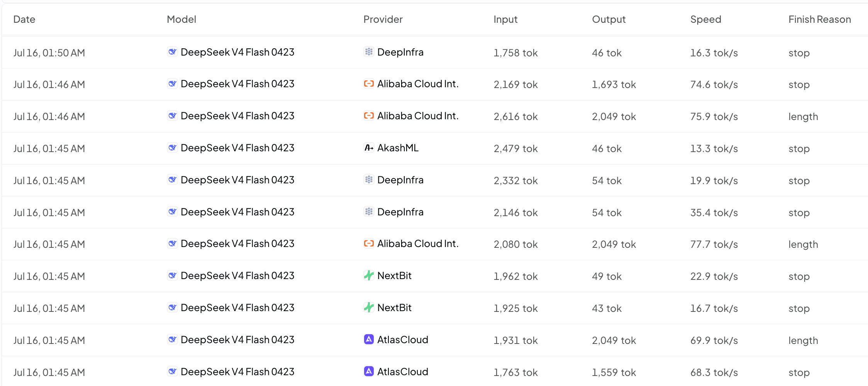Click DeepInfra icon in 2,332 tok row
868x386 pixels.
(x=369, y=180)
